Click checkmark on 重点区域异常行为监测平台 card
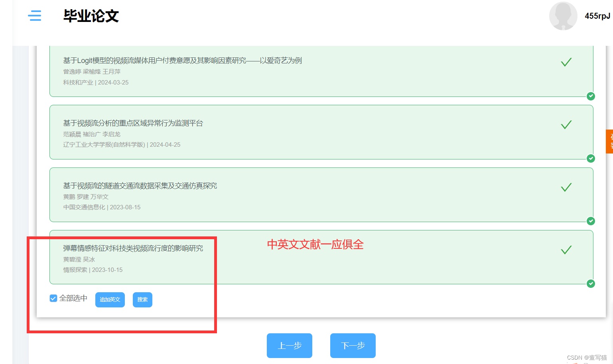The image size is (613, 364). point(566,125)
